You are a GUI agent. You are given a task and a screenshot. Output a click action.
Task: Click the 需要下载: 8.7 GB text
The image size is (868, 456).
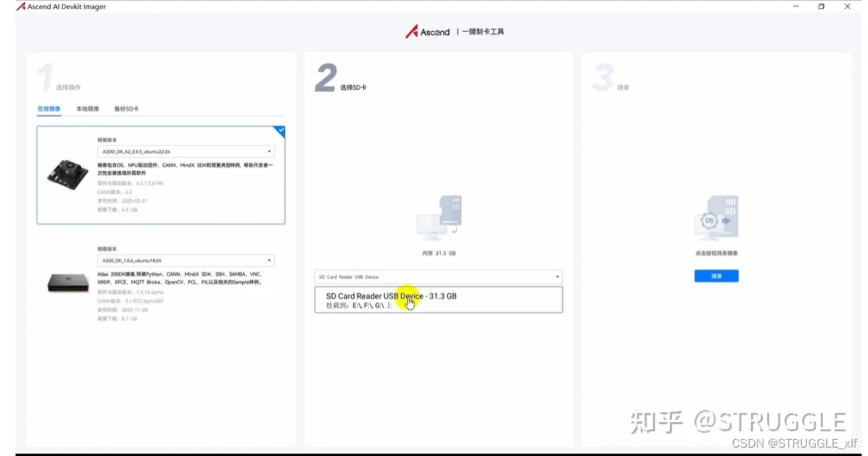point(117,319)
